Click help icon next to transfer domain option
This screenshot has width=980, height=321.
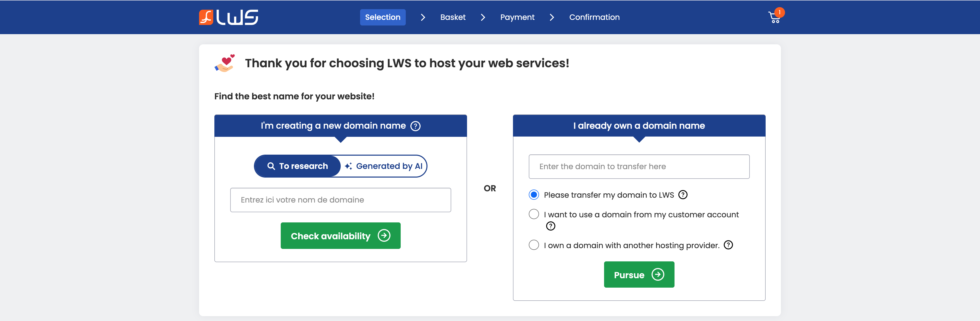[683, 195]
